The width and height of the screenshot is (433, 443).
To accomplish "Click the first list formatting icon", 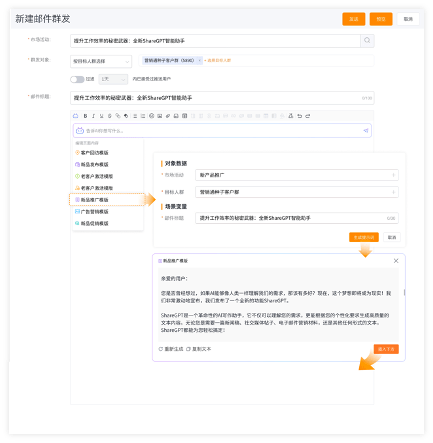I will 135,116.
